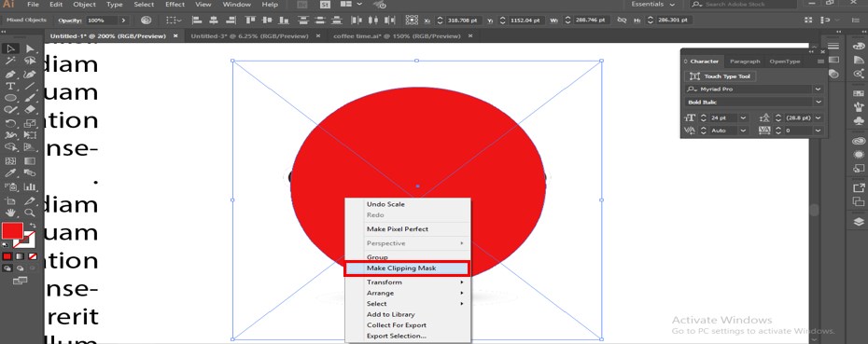The width and height of the screenshot is (868, 344).
Task: Select the Type tool
Action: [10, 86]
